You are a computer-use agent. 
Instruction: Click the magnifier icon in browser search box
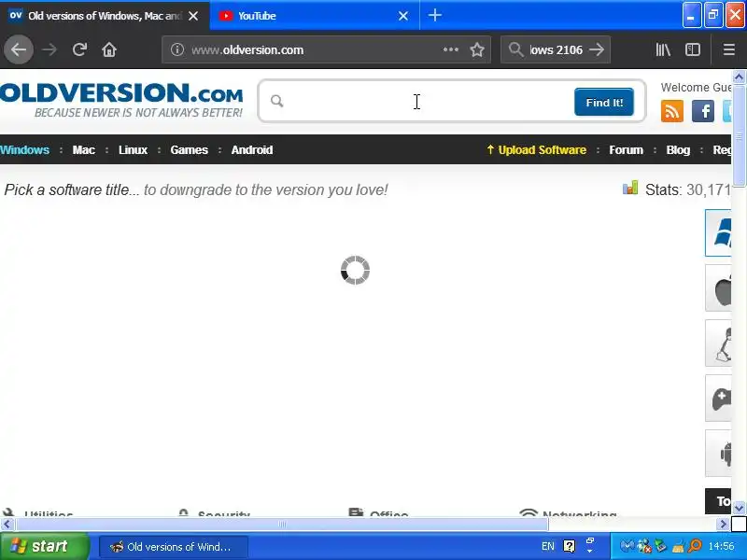pos(515,49)
